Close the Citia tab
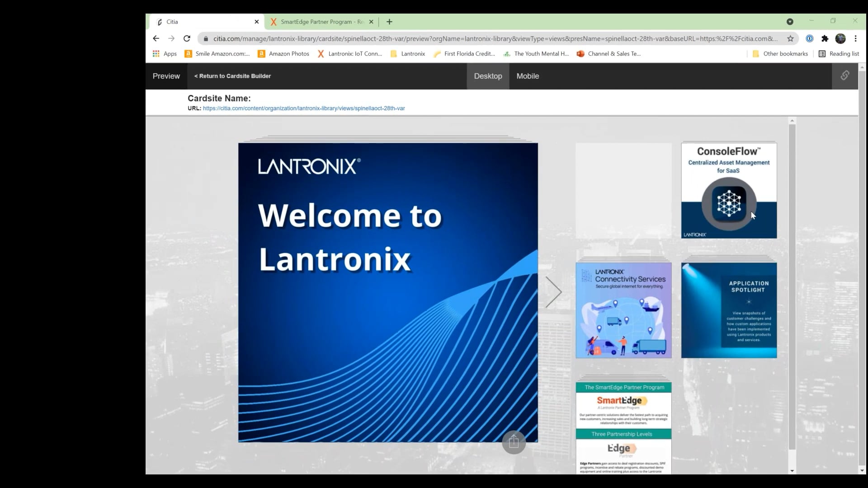Viewport: 868px width, 488px height. 257,22
